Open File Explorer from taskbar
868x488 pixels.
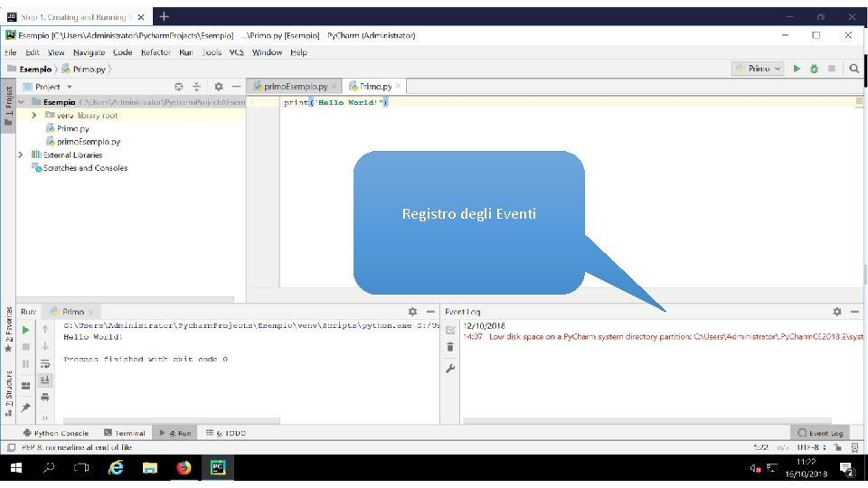coord(149,468)
